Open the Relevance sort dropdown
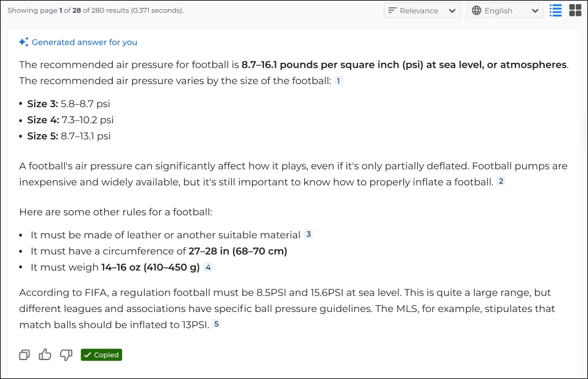 click(x=422, y=10)
